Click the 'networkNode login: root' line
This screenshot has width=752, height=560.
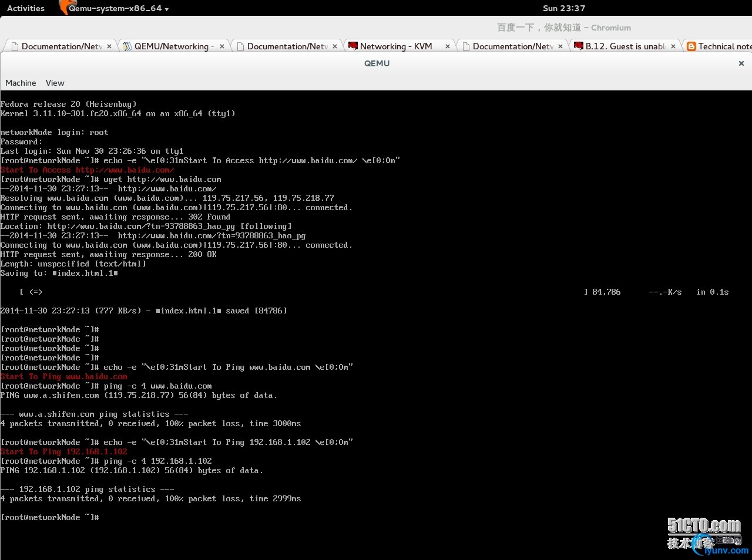coord(55,133)
